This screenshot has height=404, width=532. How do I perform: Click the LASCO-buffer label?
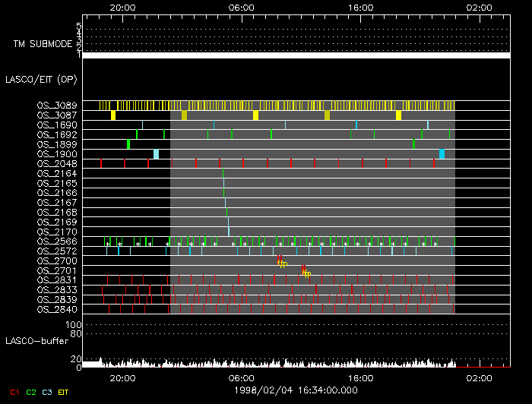(x=36, y=341)
